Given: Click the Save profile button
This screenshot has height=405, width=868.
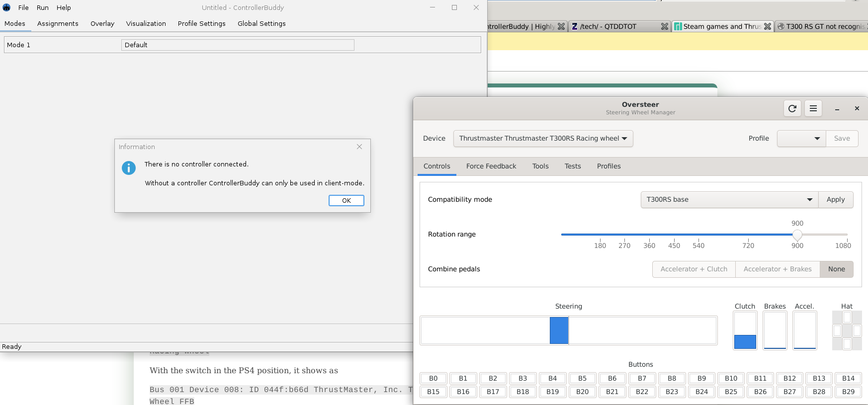Looking at the screenshot, I should (842, 138).
